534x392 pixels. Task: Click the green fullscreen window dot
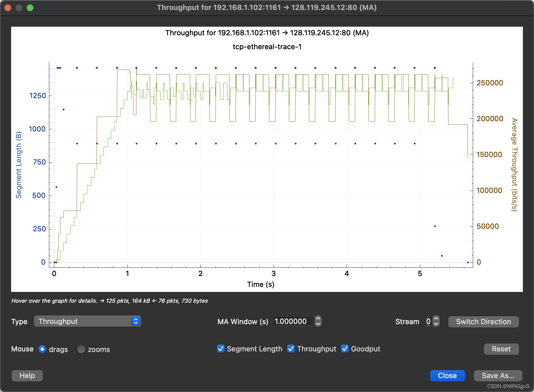pos(30,8)
